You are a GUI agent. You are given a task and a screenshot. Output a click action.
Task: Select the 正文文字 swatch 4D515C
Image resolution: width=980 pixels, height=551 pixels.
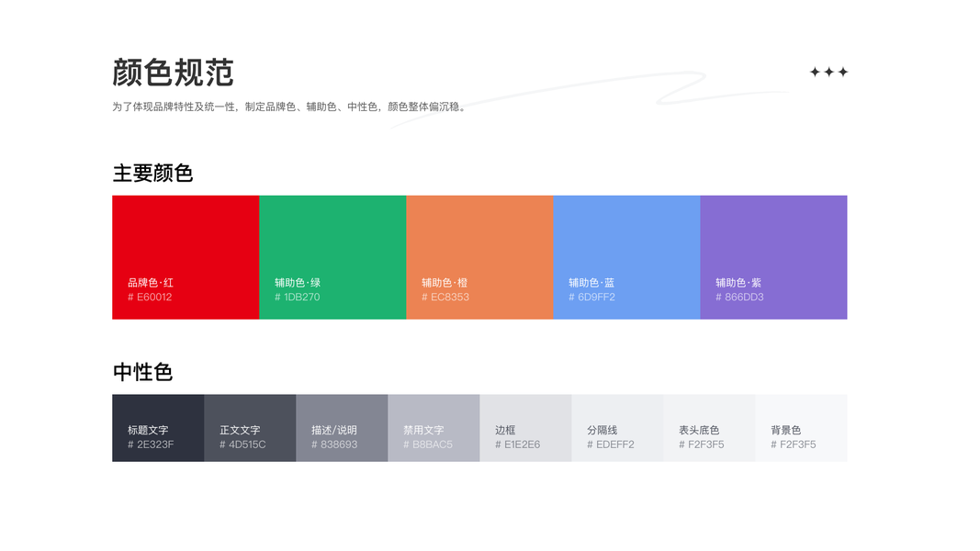(250, 428)
